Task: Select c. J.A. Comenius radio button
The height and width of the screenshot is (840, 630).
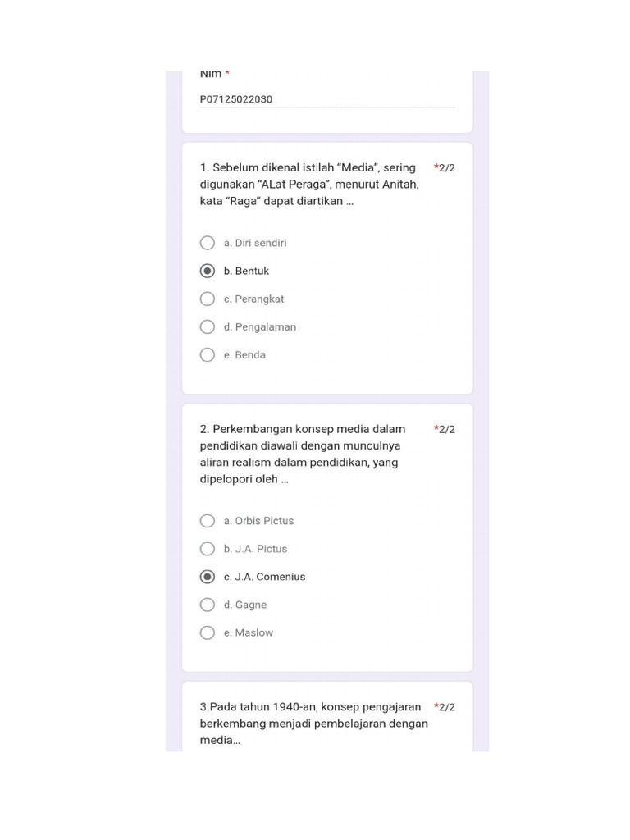Action: click(208, 577)
